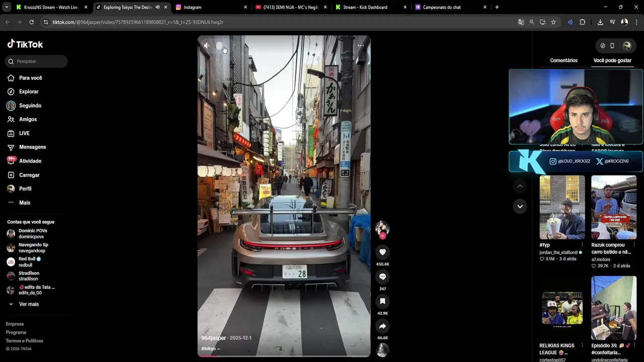Open the 964jasper creator name on the video
The width and height of the screenshot is (644, 362).
[x=214, y=338]
